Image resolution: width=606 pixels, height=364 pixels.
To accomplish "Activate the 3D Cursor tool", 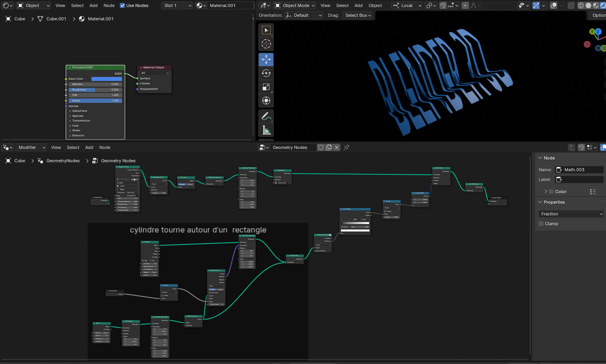I will pos(266,44).
